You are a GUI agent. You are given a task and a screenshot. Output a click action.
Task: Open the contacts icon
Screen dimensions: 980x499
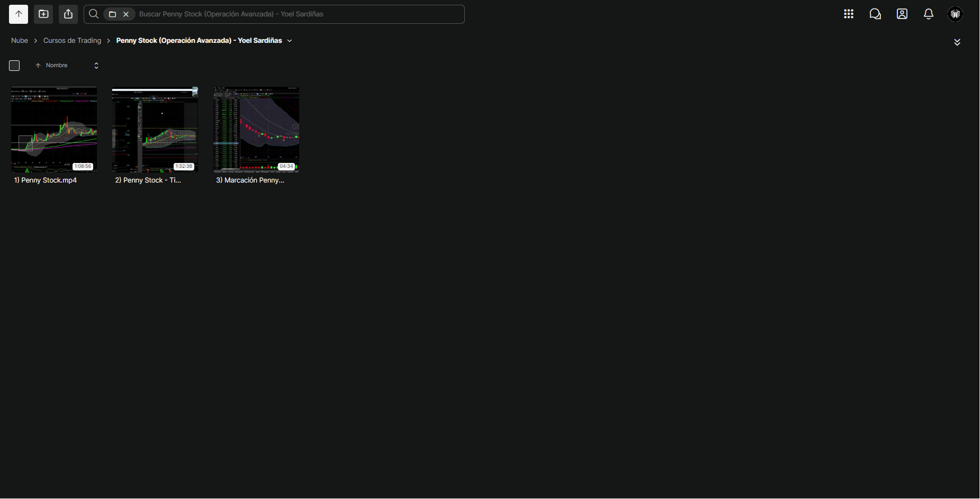pyautogui.click(x=902, y=14)
